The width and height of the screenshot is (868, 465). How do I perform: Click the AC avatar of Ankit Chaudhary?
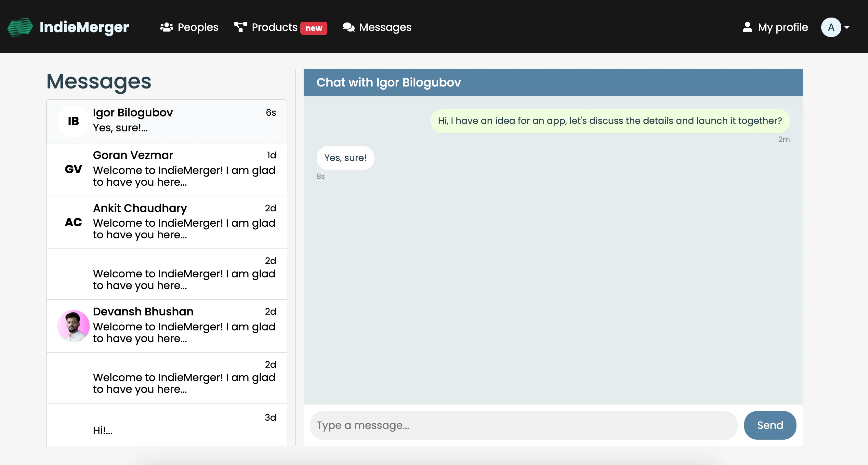tap(73, 222)
